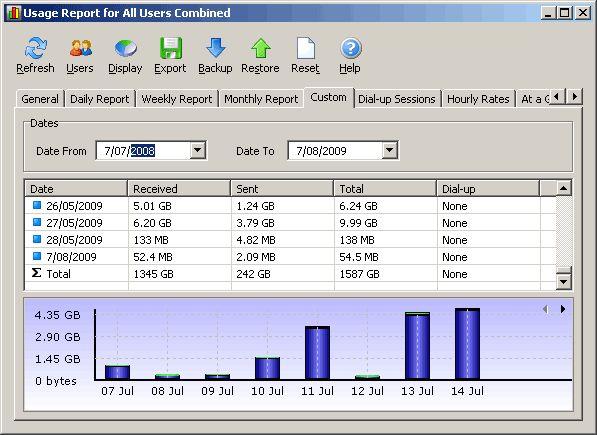Click inside the Date From field
The height and width of the screenshot is (435, 597).
coord(143,151)
